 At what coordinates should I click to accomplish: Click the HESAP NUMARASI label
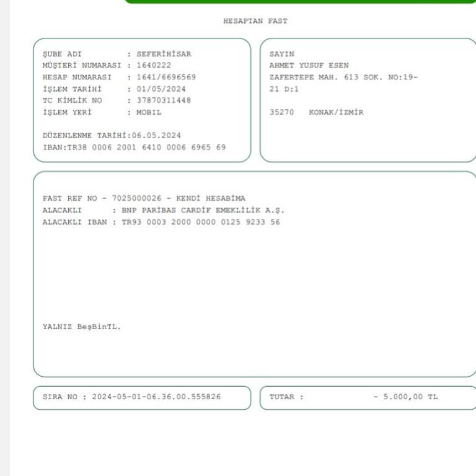pos(77,77)
